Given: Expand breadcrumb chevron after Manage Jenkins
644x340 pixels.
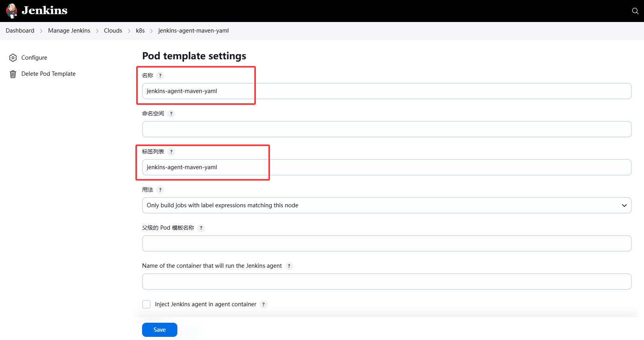Looking at the screenshot, I should [97, 31].
